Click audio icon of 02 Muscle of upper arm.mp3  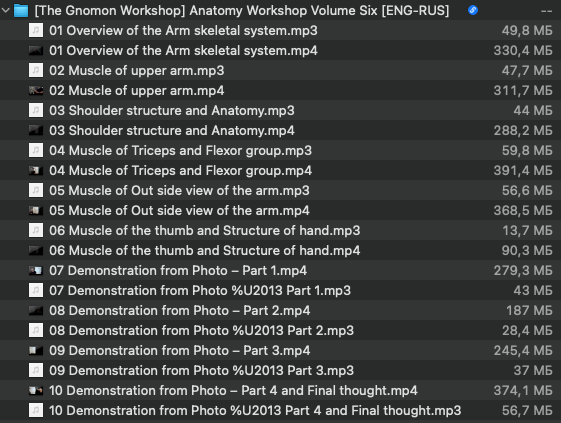(x=36, y=70)
